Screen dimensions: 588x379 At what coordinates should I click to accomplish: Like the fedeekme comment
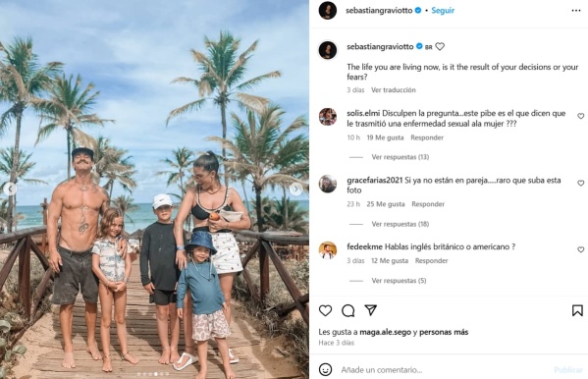(580, 249)
